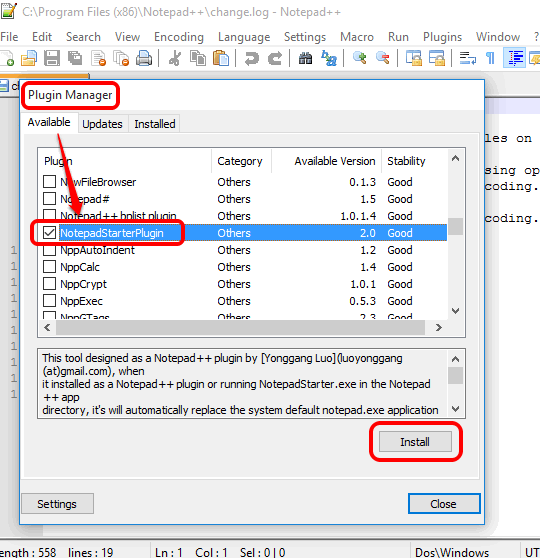Click the plugin list vertical scrollbar thumb
The image size is (540, 558).
pyautogui.click(x=455, y=227)
